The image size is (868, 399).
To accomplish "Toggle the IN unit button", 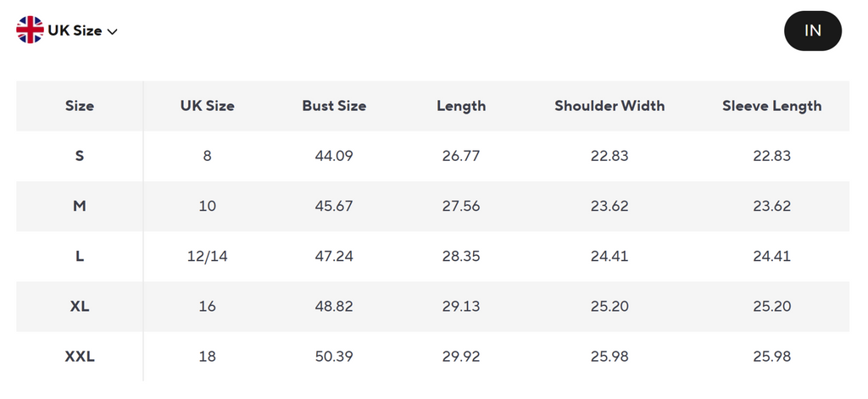I will [812, 30].
